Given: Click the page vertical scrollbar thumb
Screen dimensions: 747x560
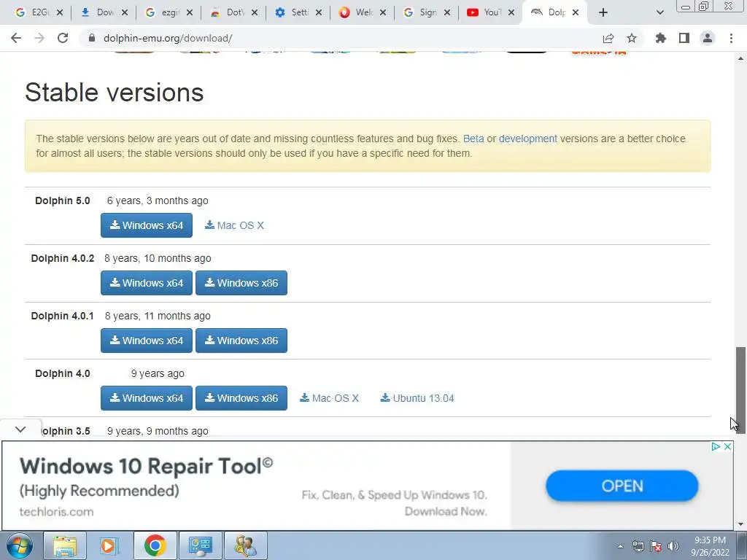Looking at the screenshot, I should [x=740, y=391].
